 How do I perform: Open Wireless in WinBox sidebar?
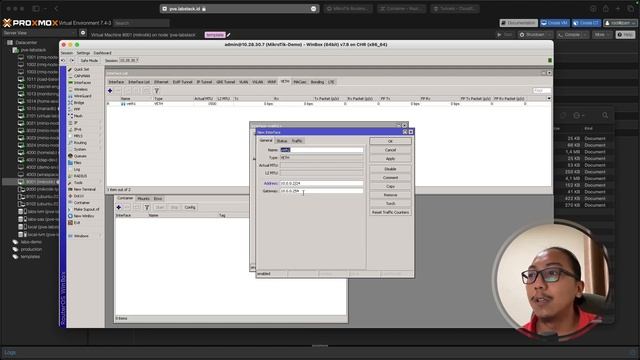[80, 89]
